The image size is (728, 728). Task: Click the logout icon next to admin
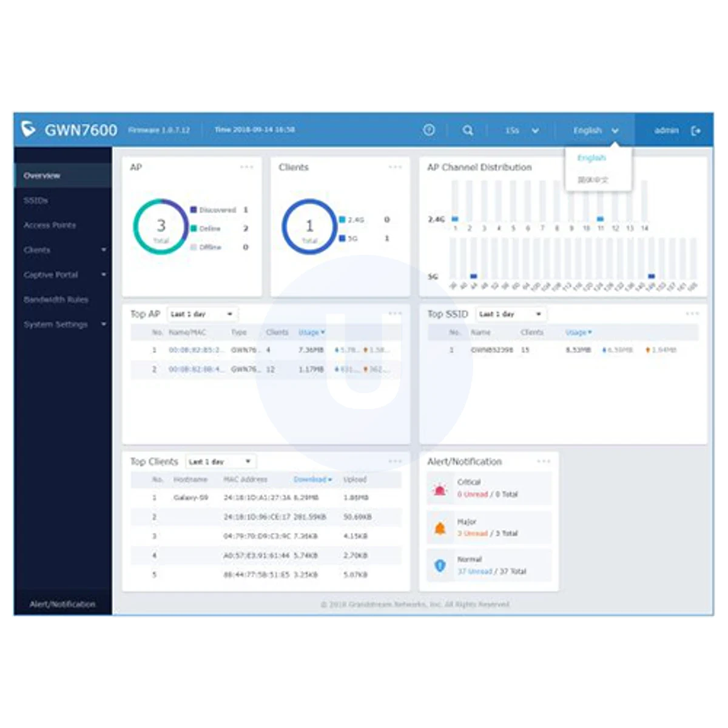click(x=696, y=130)
